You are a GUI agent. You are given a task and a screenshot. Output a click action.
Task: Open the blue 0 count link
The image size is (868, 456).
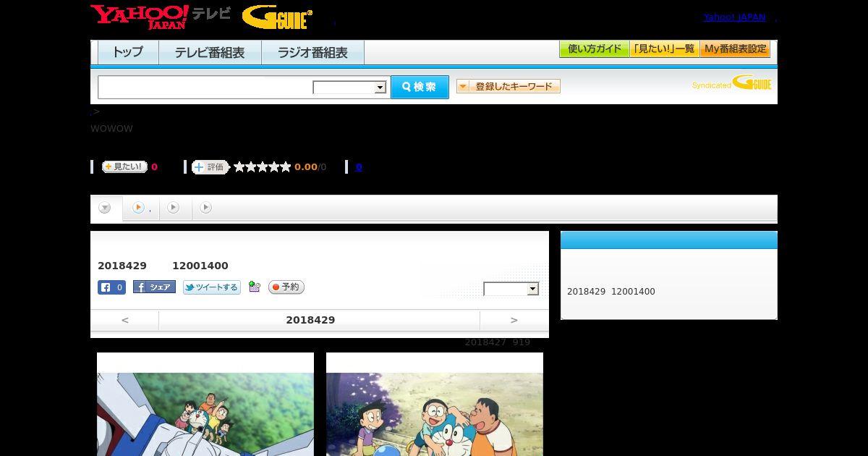[x=359, y=166]
